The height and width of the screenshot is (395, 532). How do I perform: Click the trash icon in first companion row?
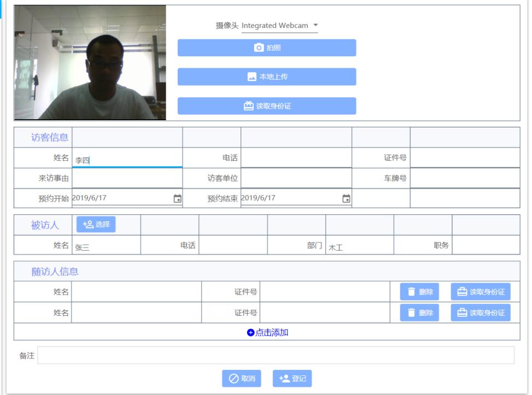coord(412,292)
